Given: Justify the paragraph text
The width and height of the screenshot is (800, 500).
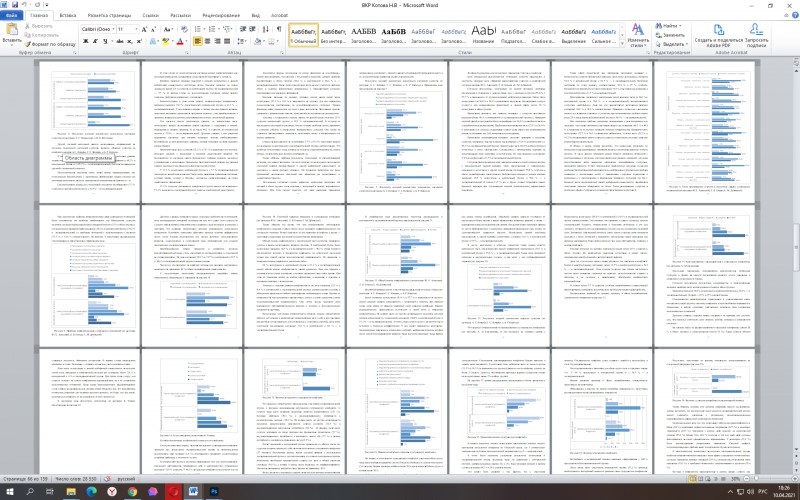Looking at the screenshot, I should [227, 41].
